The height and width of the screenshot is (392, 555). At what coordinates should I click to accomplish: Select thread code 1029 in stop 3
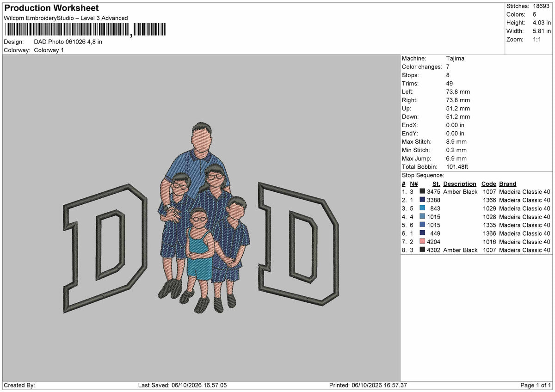[489, 208]
